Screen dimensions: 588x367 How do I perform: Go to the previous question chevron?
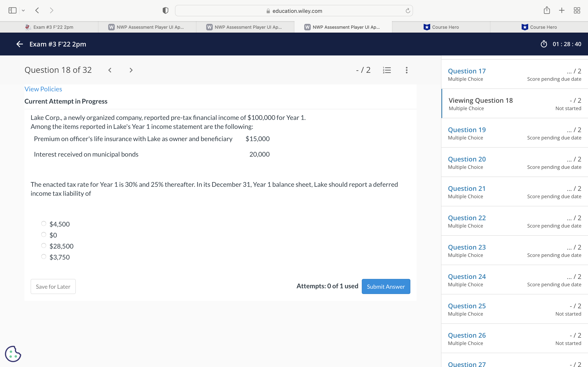coord(110,70)
